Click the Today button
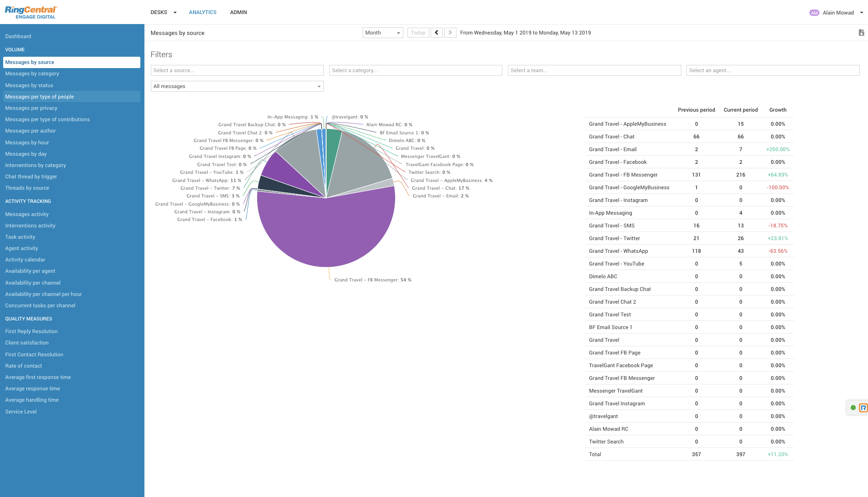This screenshot has width=868, height=497. pyautogui.click(x=418, y=33)
